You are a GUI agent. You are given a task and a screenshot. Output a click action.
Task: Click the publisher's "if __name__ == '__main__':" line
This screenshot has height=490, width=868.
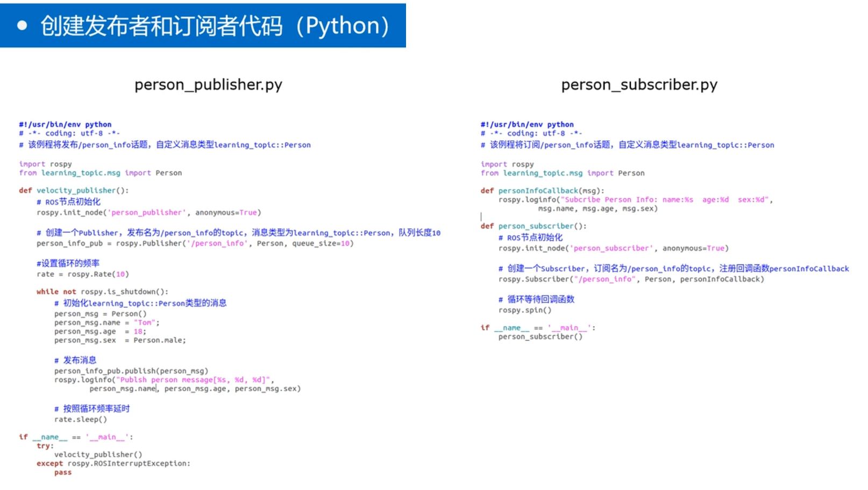(x=76, y=437)
